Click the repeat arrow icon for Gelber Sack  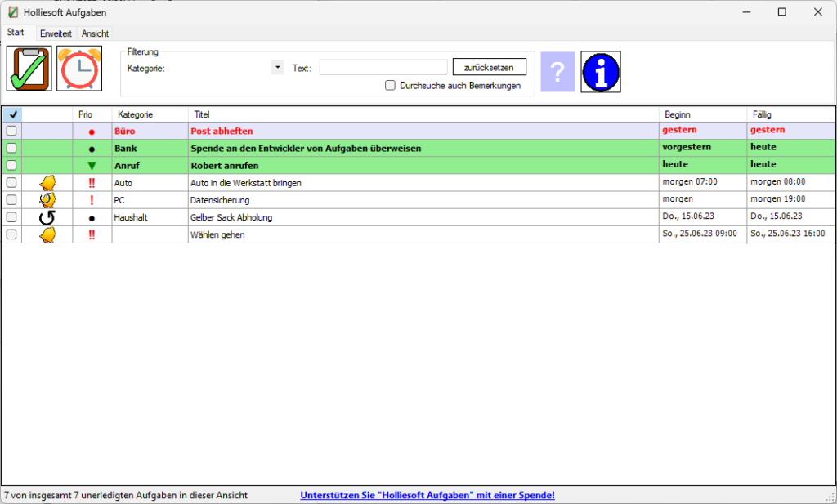click(47, 217)
